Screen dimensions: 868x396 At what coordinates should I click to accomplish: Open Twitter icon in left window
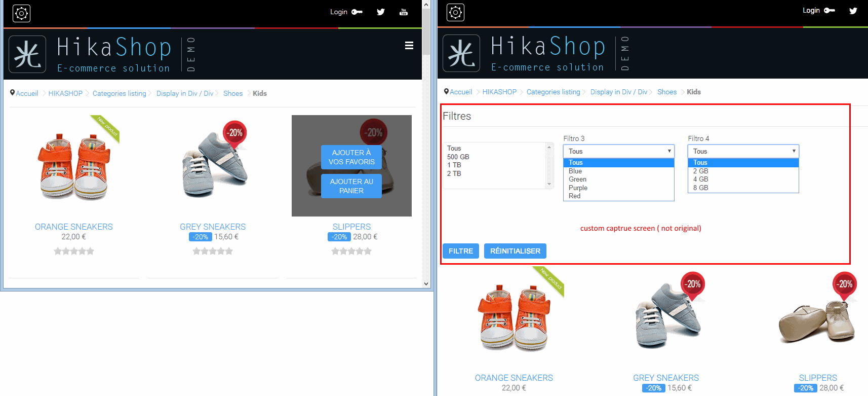point(381,12)
